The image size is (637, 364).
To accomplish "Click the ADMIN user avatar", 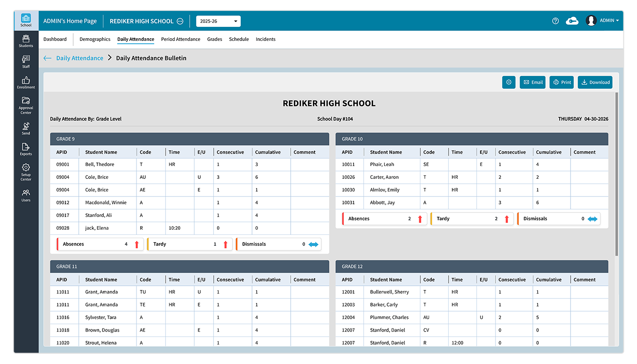I will click(x=591, y=20).
